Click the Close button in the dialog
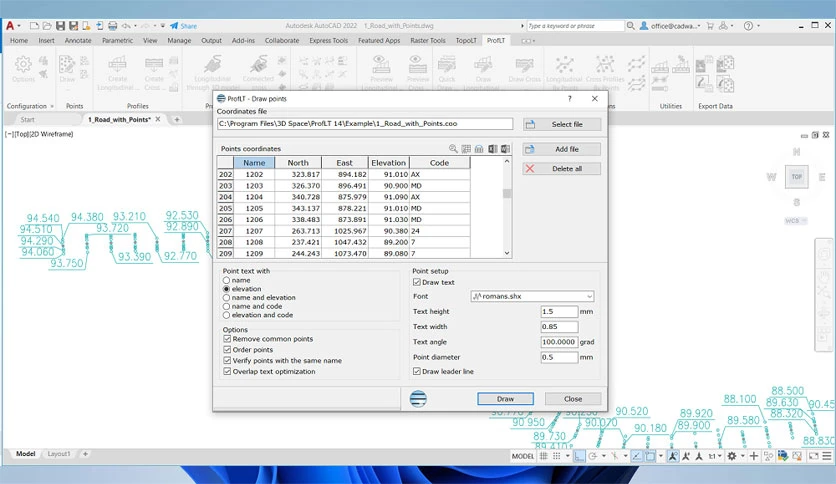Screen dimensions: 836x484 (x=573, y=399)
